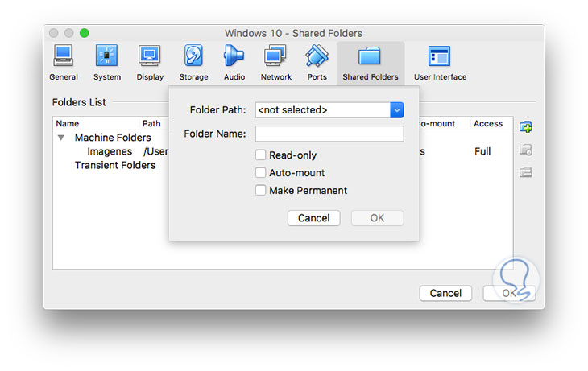The height and width of the screenshot is (371, 588).
Task: Open the User Interface settings pane
Action: [x=440, y=62]
